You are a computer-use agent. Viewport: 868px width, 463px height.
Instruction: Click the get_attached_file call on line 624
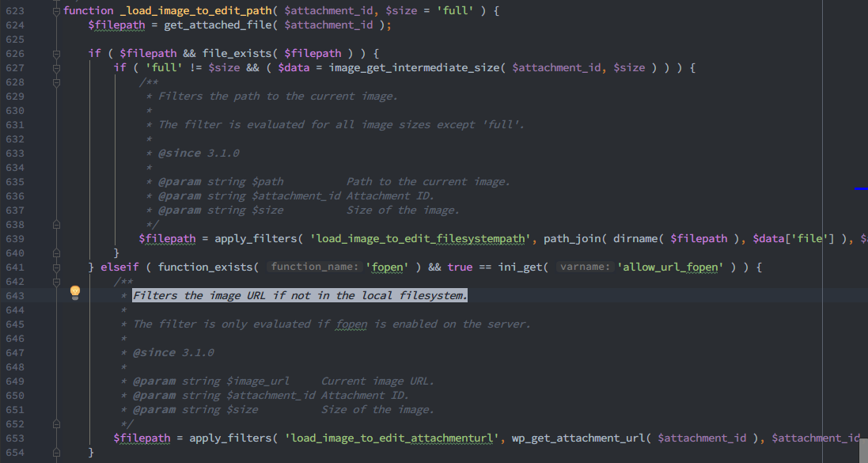pyautogui.click(x=218, y=25)
